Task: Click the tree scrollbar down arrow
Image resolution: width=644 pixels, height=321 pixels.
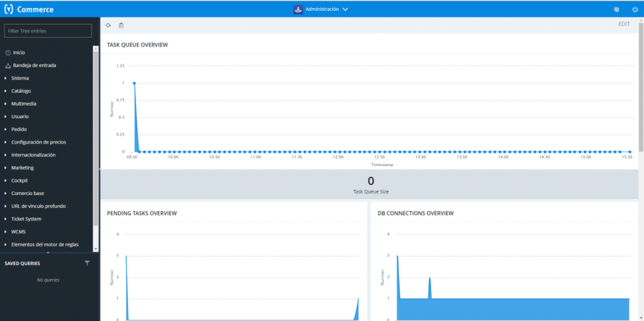Action: [x=96, y=249]
